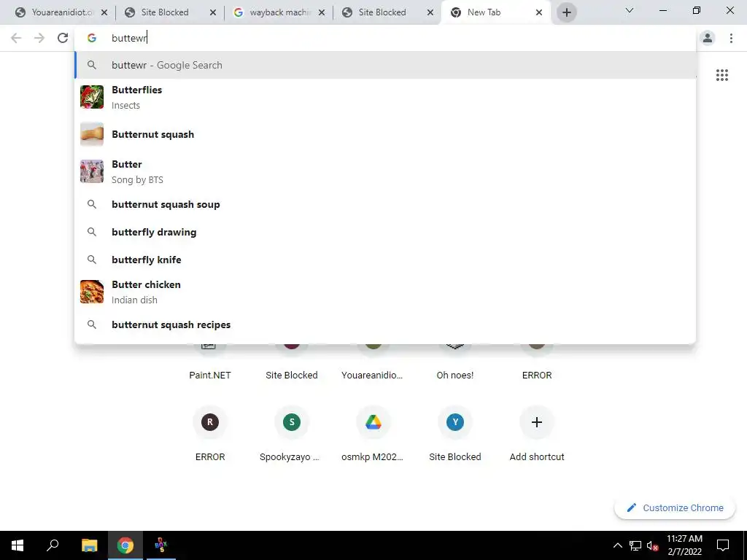Expand the tab search chevron

click(x=630, y=10)
